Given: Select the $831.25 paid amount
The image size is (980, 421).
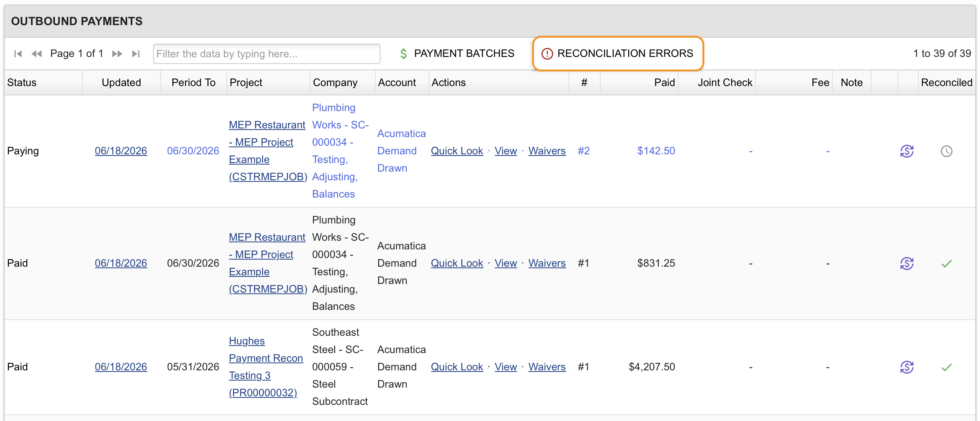Looking at the screenshot, I should tap(656, 263).
